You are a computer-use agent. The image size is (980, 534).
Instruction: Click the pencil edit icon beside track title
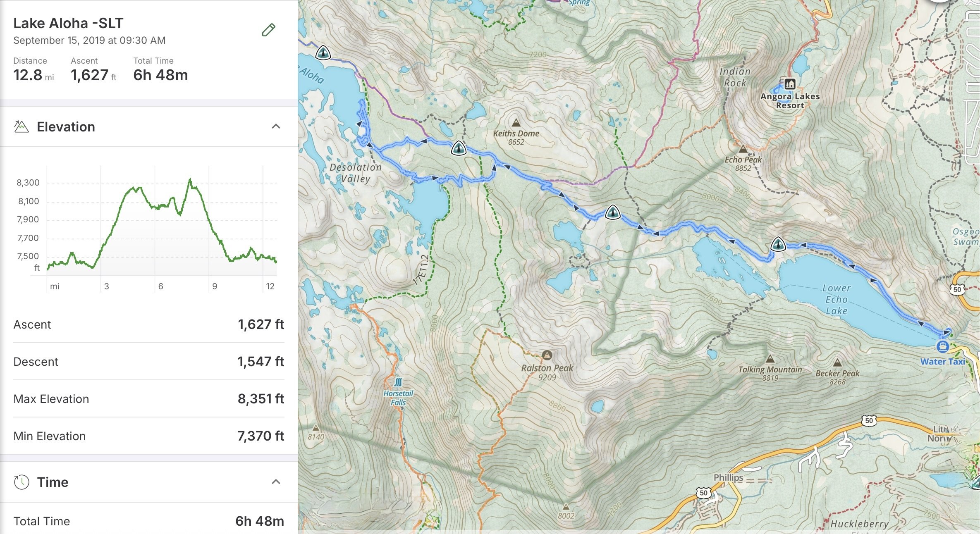tap(268, 30)
